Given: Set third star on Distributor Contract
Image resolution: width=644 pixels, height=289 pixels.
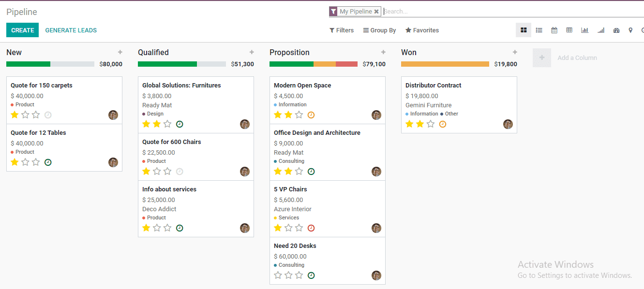Looking at the screenshot, I should point(431,124).
